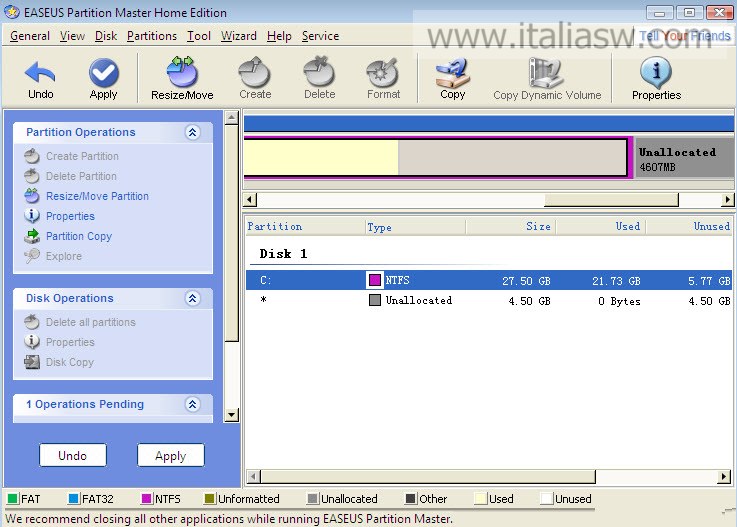
Task: Open Properties under Partition Operations
Action: (x=60, y=216)
